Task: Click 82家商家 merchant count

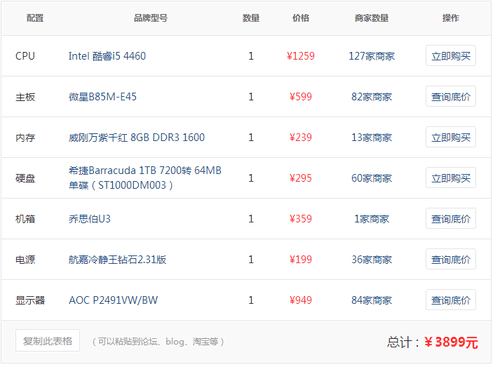Action: coord(372,97)
